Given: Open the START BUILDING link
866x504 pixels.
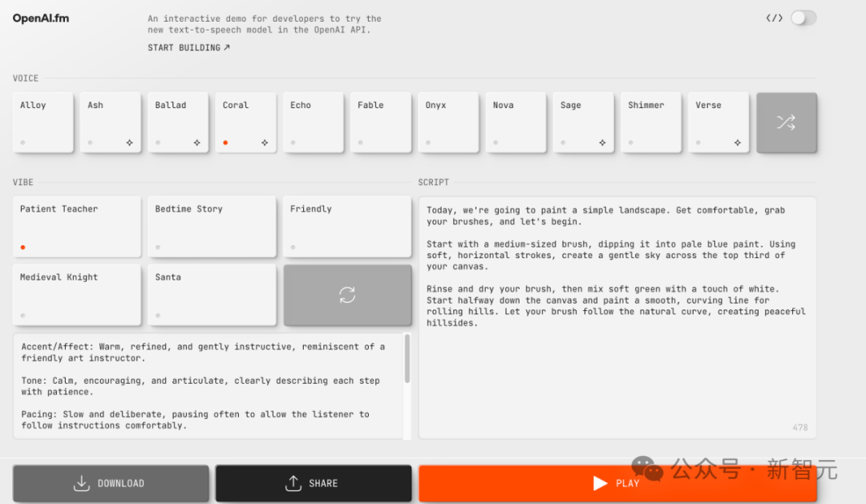Looking at the screenshot, I should pos(189,48).
